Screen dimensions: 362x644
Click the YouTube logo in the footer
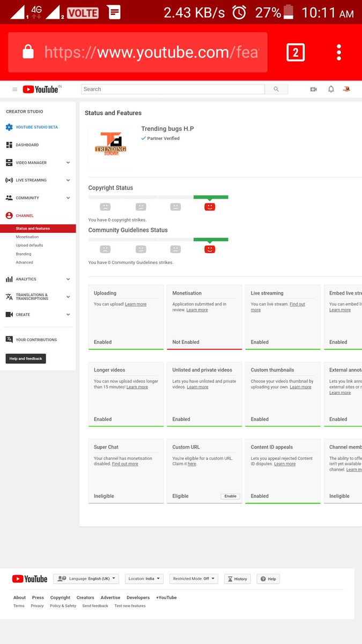tap(29, 579)
